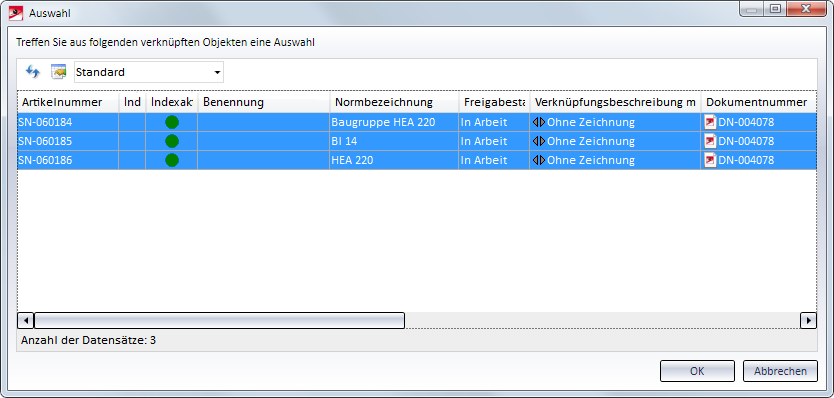
Task: Click the horizontal scrollbar left arrow
Action: click(26, 320)
